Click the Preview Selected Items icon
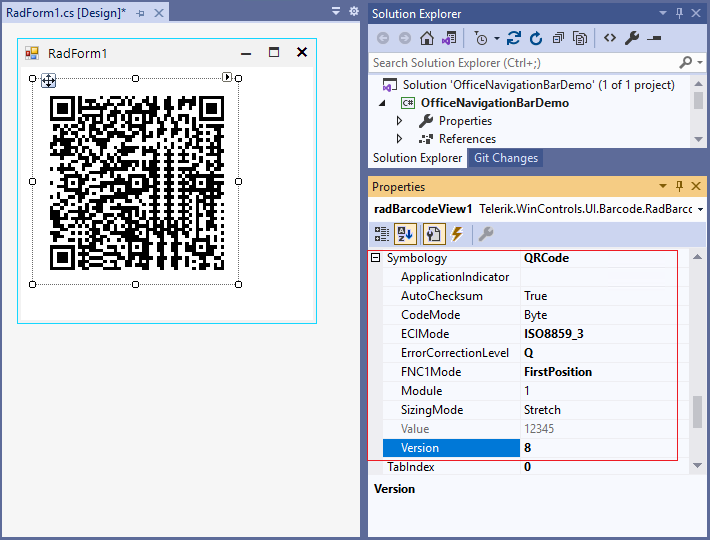Viewport: 710px width, 540px height. pyautogui.click(x=654, y=39)
